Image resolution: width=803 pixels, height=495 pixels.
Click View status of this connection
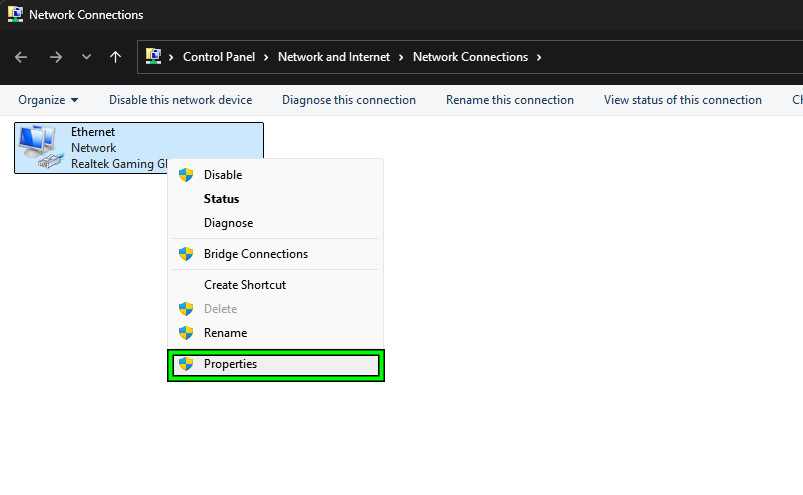682,100
